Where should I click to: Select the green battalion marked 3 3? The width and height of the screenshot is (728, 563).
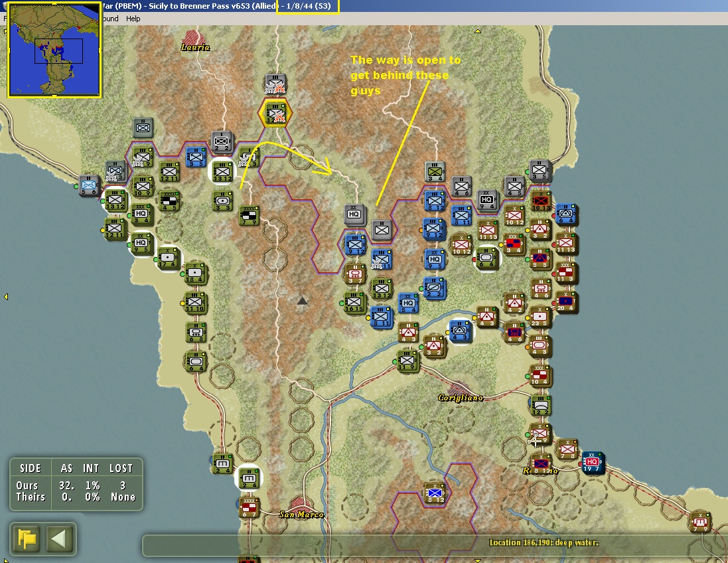224,201
